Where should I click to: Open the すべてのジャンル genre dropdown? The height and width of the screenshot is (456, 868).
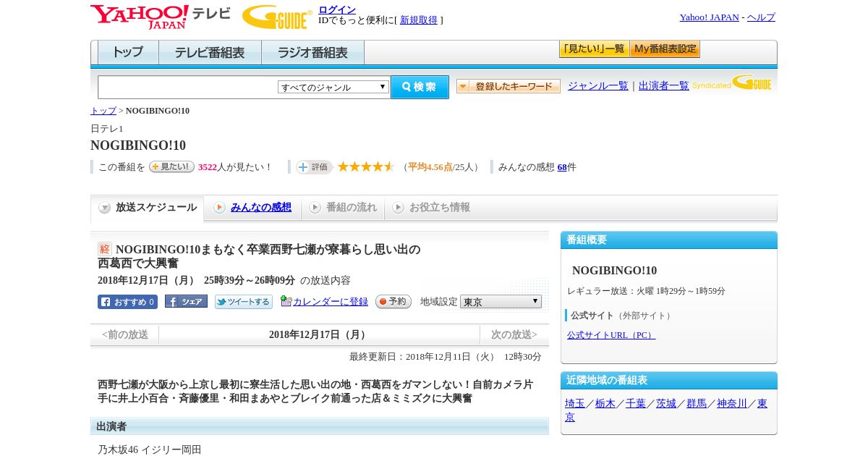click(x=333, y=87)
